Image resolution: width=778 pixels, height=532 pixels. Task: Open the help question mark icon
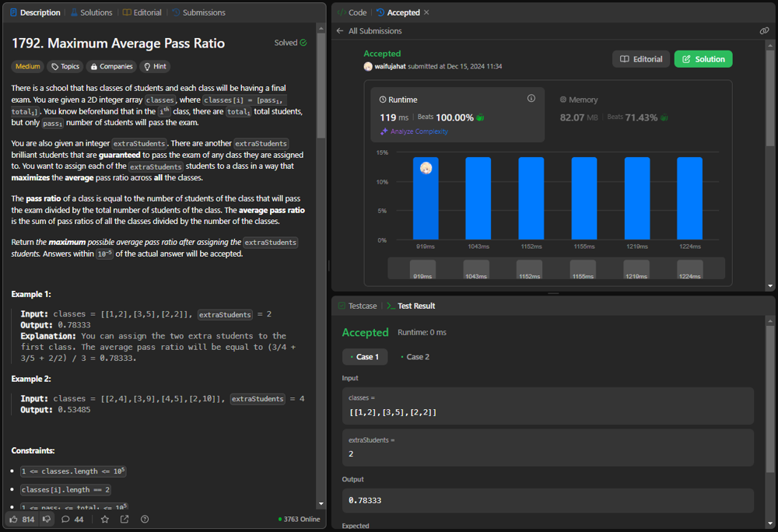[x=145, y=519]
